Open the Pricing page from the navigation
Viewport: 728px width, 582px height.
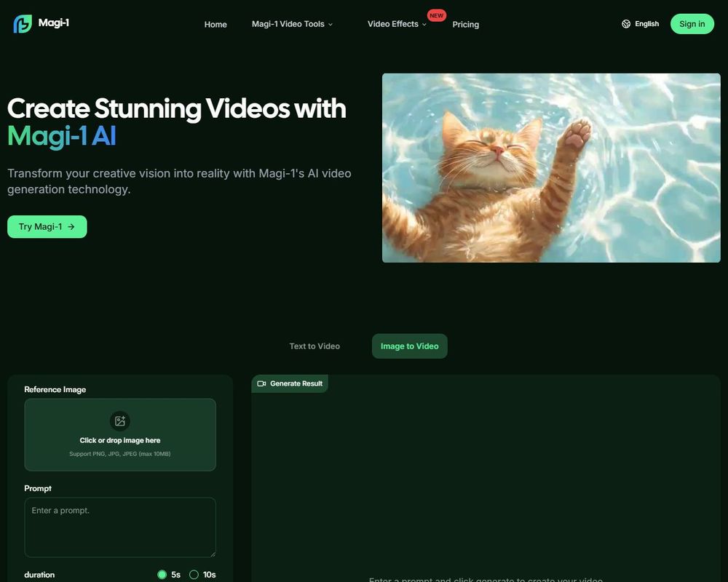465,24
